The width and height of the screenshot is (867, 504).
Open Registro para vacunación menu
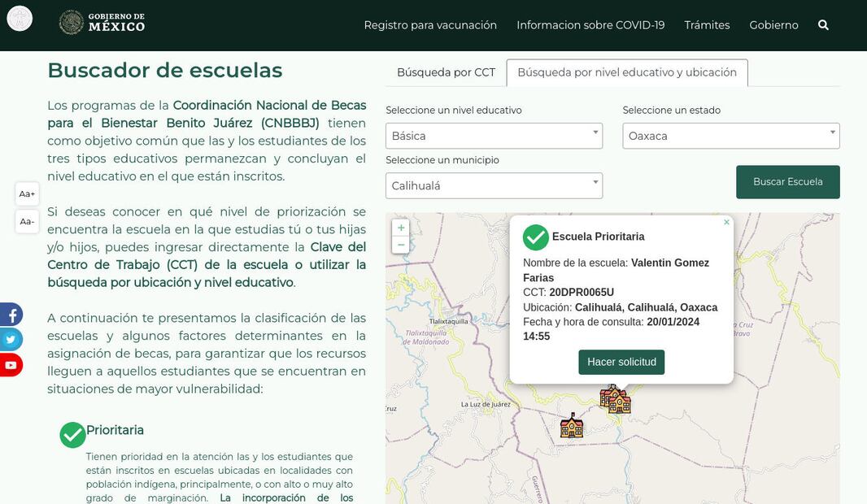pos(430,25)
